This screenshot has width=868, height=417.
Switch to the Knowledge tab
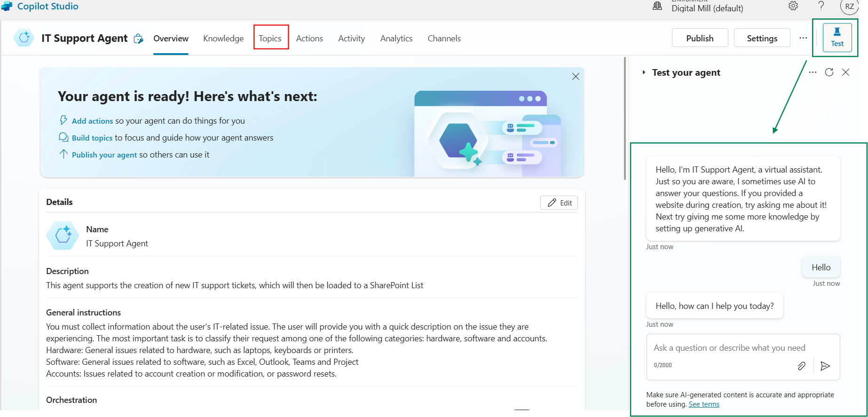[x=223, y=39]
